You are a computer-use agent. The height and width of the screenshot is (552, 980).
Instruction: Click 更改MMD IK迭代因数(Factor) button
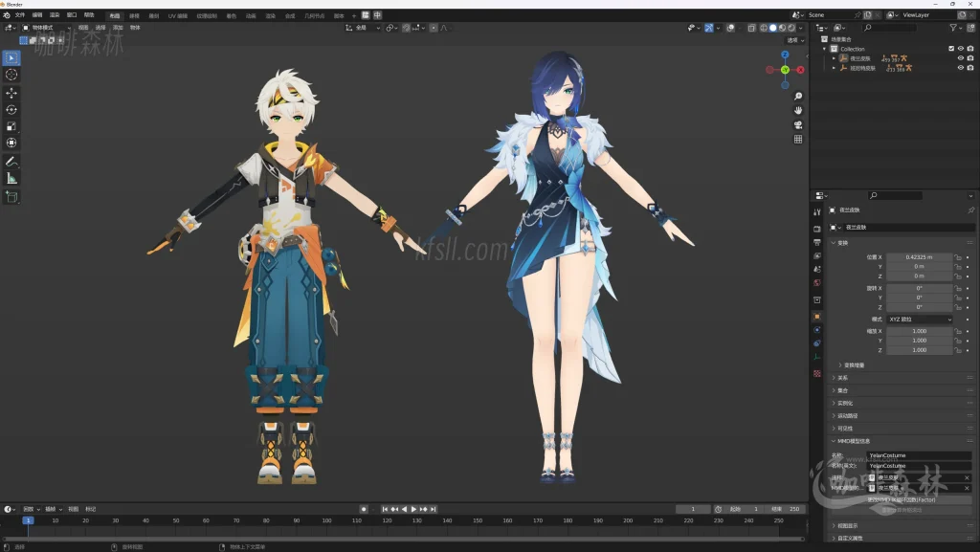click(x=902, y=500)
